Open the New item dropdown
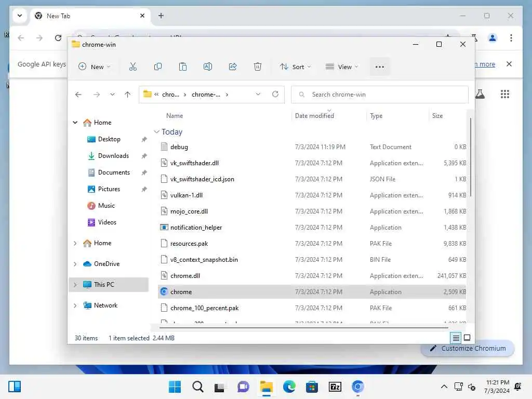Viewport: 532px width, 399px height. click(95, 67)
